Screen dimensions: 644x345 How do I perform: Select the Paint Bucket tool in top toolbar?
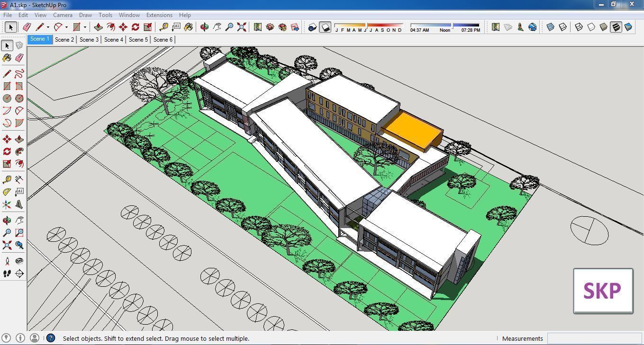(189, 27)
